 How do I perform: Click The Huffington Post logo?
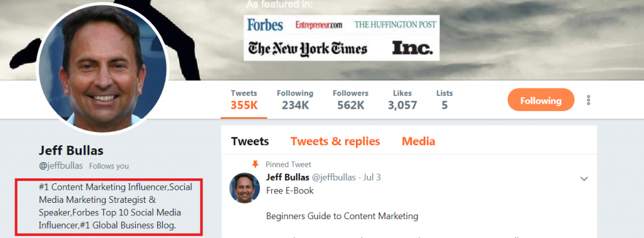pos(395,24)
